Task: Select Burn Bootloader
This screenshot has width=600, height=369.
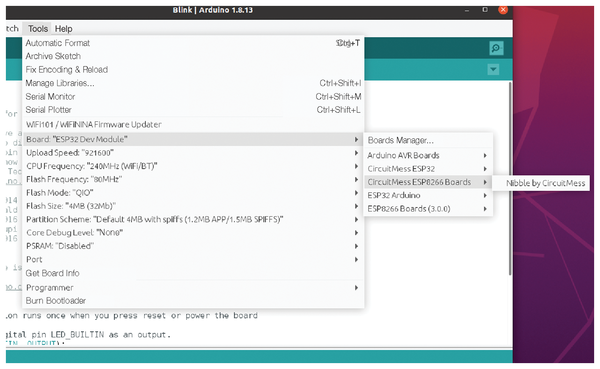Action: (x=193, y=301)
